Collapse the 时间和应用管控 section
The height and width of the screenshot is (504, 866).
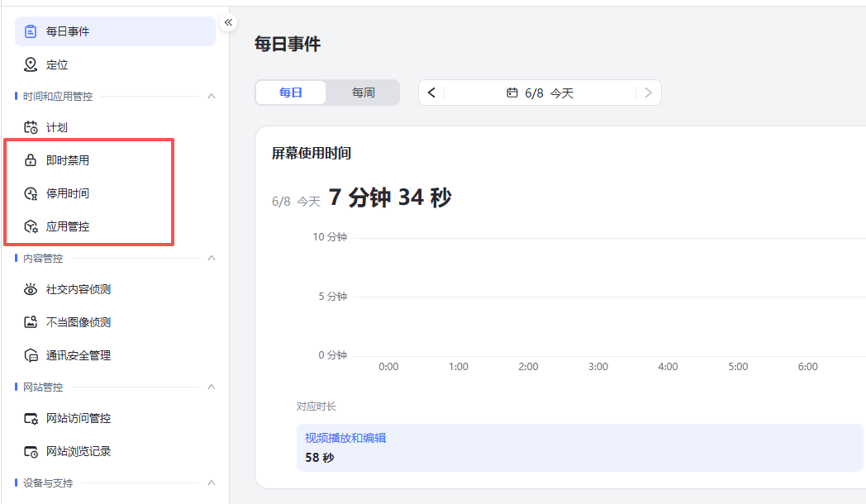pyautogui.click(x=212, y=96)
